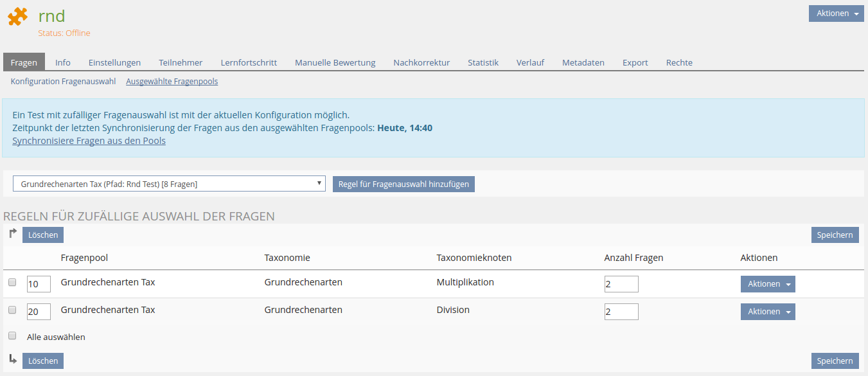The image size is (868, 376).
Task: Go to the Manuelle Bewertung tab
Action: (335, 62)
